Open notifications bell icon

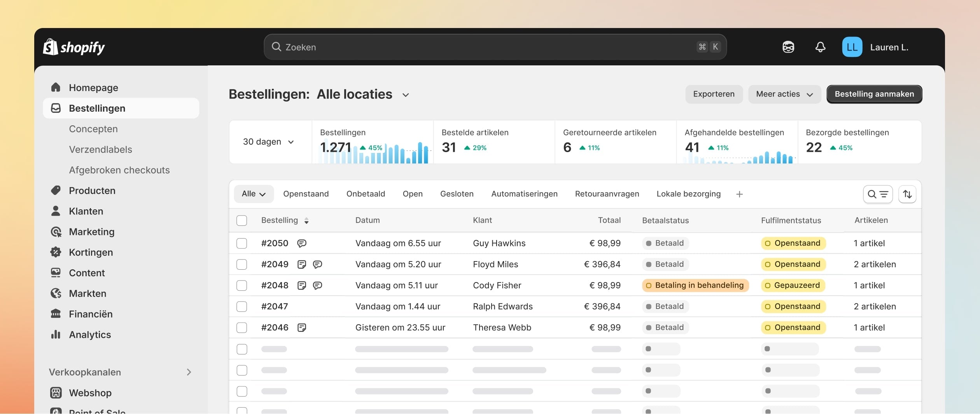point(820,47)
